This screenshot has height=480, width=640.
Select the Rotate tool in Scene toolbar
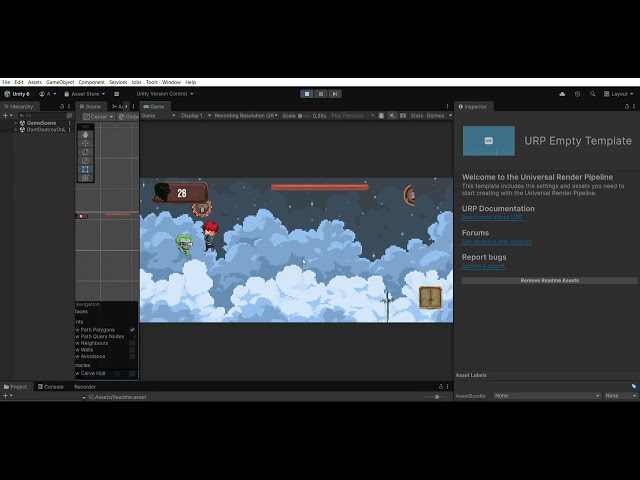click(x=85, y=152)
